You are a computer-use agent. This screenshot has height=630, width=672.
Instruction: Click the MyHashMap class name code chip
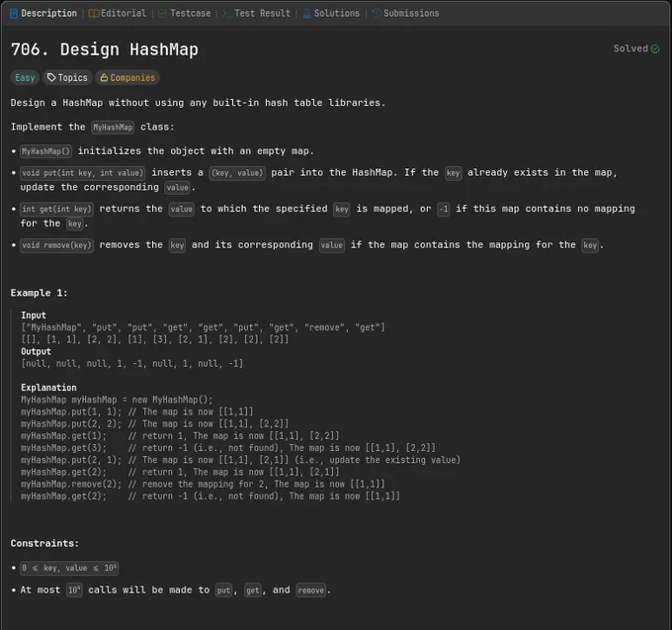[x=113, y=128]
